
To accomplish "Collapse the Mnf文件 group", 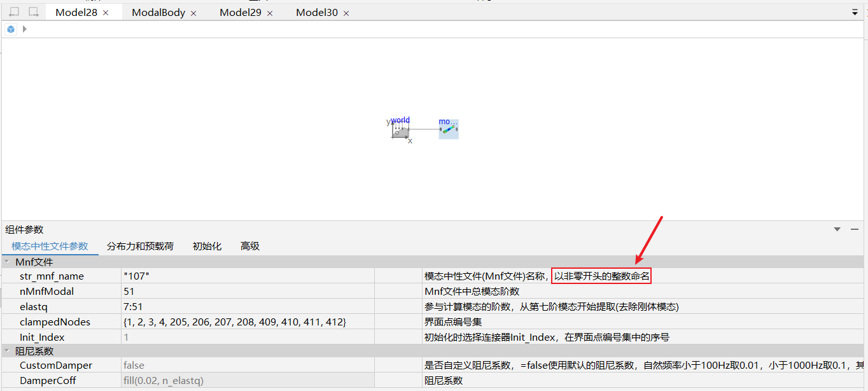I will click(x=6, y=262).
